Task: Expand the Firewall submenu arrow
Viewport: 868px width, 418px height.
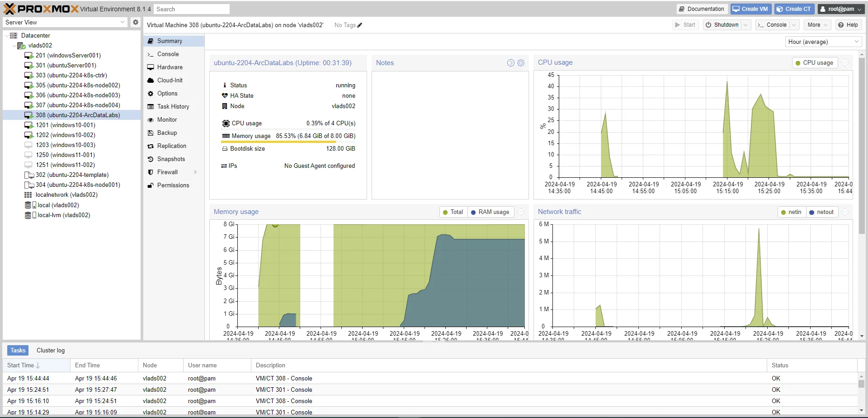Action: coord(195,172)
